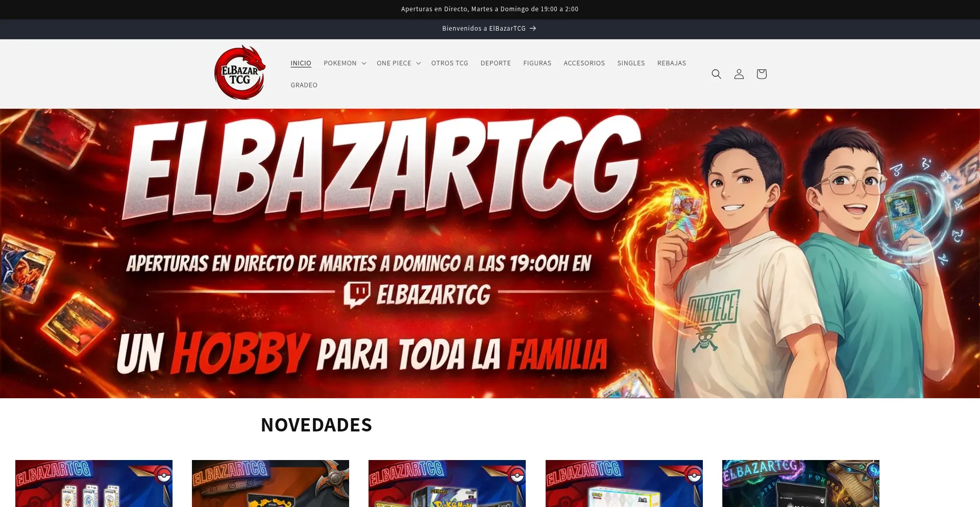Select OTROS TCG in navigation
The width and height of the screenshot is (980, 507).
point(450,63)
